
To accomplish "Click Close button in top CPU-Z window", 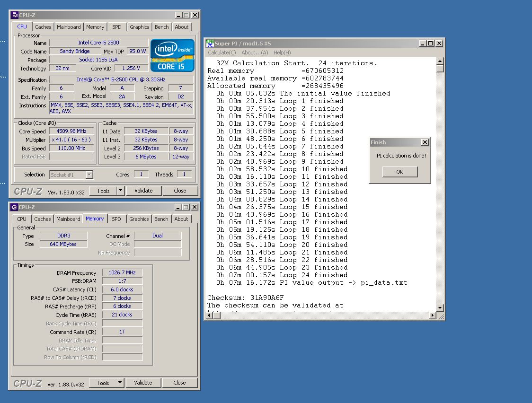I will click(x=180, y=191).
